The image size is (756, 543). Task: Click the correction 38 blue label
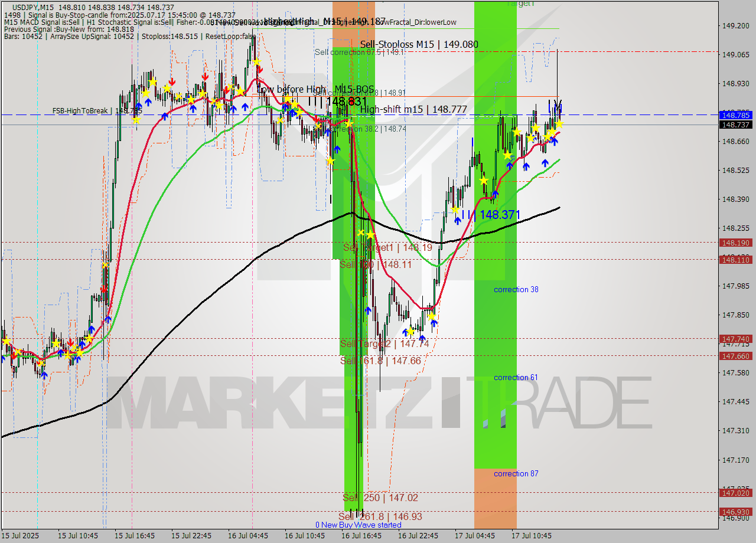[x=516, y=290]
